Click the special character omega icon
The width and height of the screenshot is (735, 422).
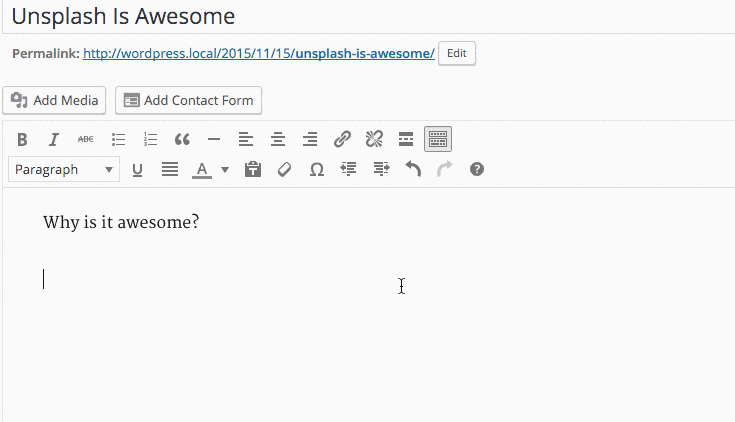316,169
